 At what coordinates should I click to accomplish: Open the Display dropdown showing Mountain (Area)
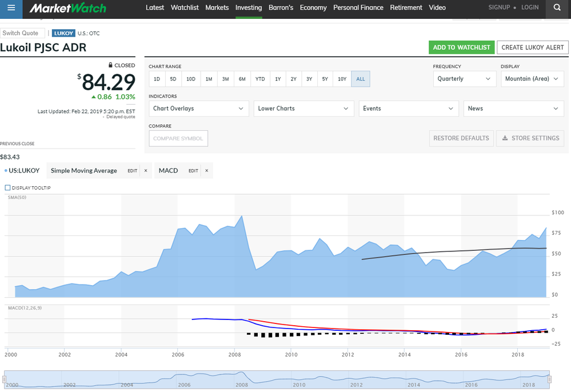point(532,79)
